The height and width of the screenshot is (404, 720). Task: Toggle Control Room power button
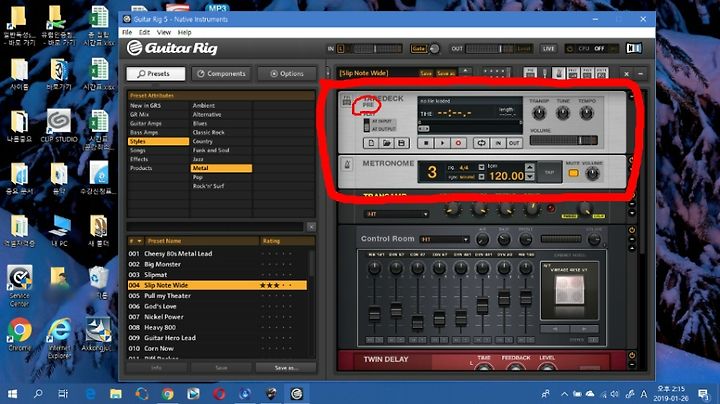click(x=632, y=230)
